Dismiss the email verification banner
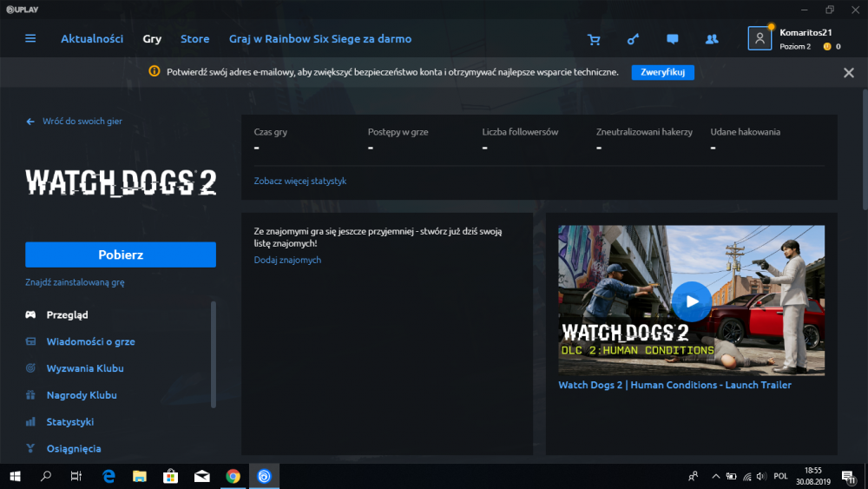Screen dimensions: 868x489 (x=848, y=73)
